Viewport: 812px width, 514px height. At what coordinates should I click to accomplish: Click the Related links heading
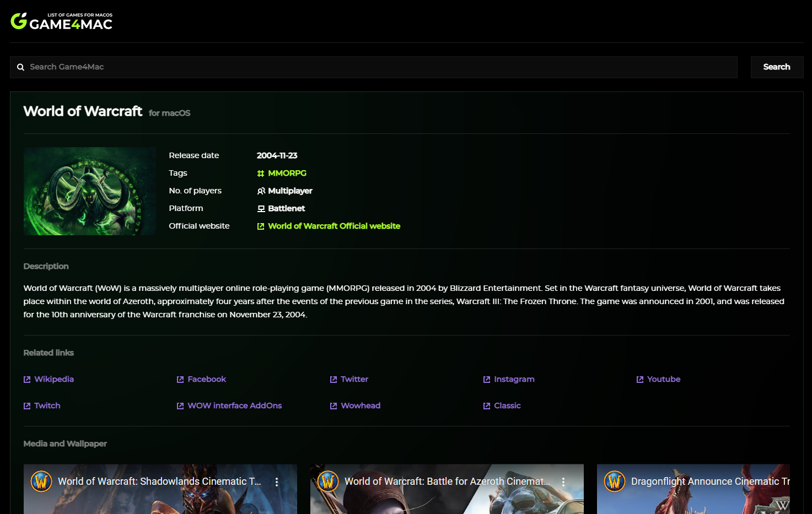click(x=49, y=353)
